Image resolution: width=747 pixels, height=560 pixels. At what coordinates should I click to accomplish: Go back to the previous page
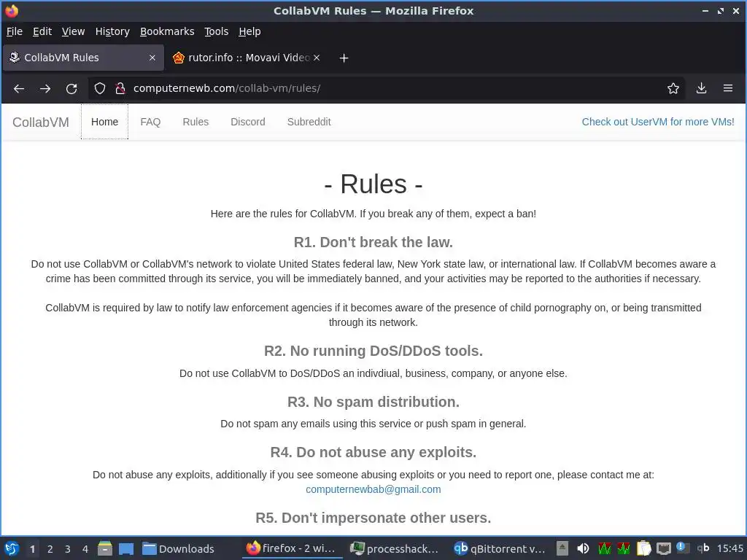point(19,88)
